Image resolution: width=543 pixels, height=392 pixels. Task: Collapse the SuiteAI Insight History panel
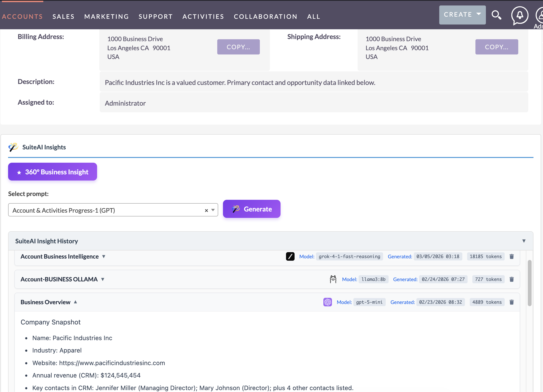click(x=524, y=241)
